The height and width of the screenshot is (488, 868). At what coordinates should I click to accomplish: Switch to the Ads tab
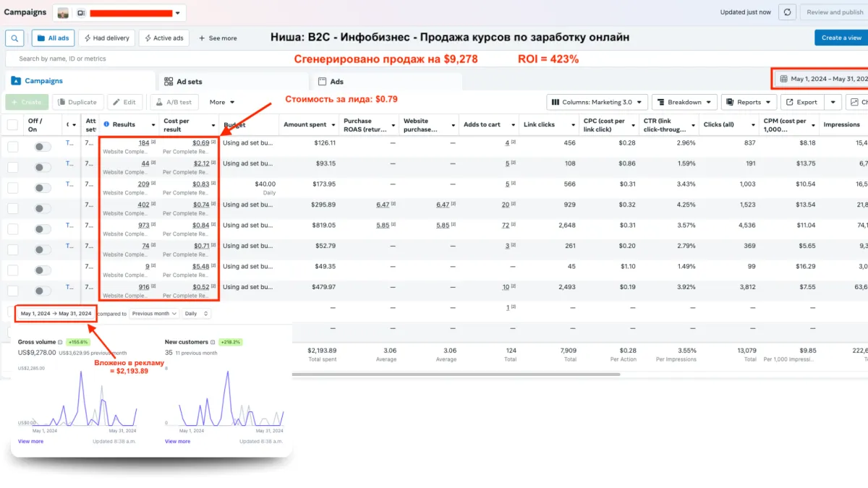point(336,82)
